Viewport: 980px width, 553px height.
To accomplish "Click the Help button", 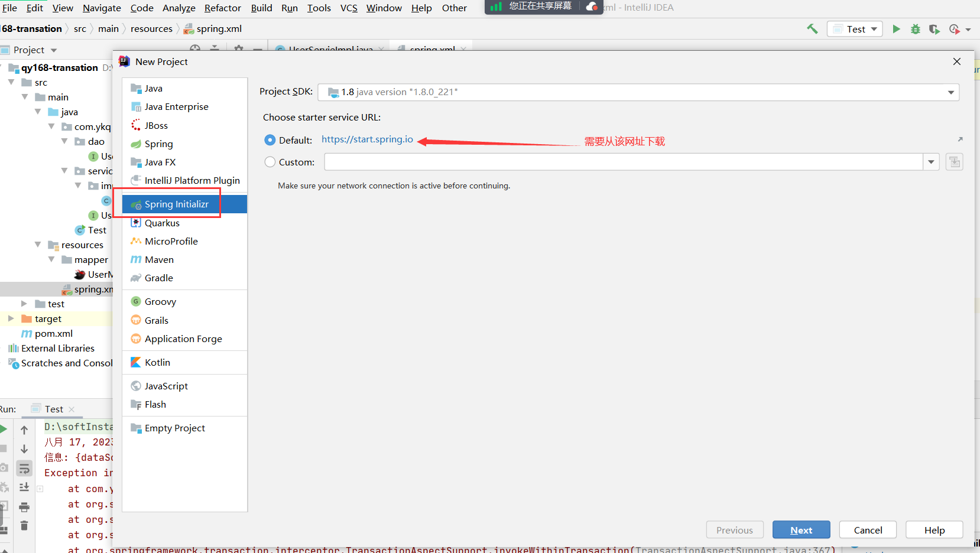I will pos(934,530).
